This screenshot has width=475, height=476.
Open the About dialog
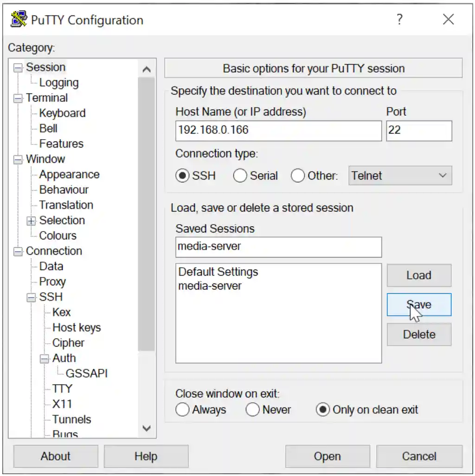56,456
